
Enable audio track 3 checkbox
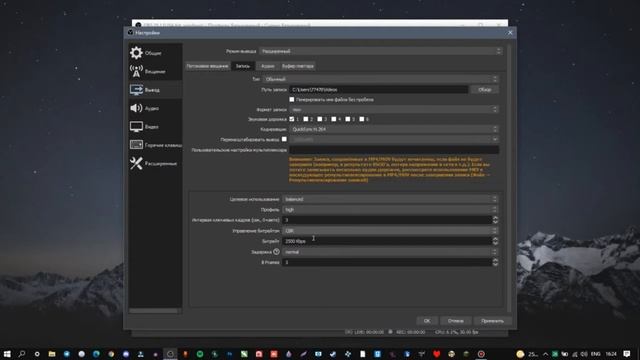tap(320, 119)
